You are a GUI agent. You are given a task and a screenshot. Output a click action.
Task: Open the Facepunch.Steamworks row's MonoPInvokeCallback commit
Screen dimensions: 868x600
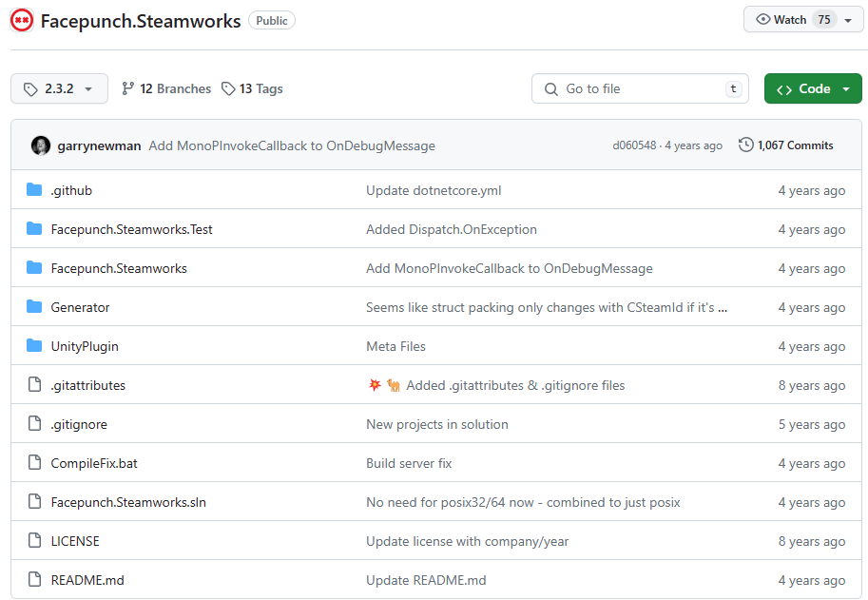510,268
